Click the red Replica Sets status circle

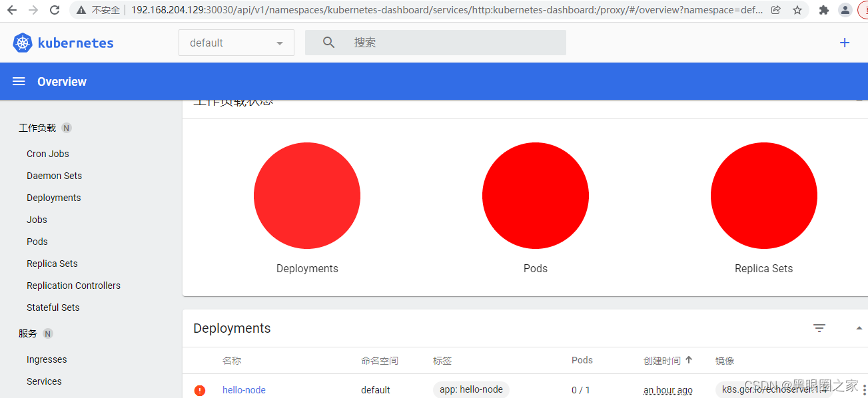coord(764,196)
